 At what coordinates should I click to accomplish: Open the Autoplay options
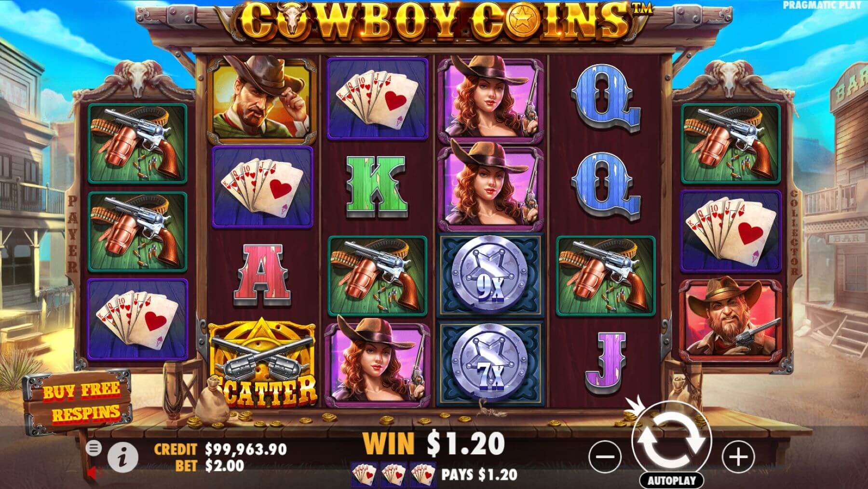(x=671, y=480)
